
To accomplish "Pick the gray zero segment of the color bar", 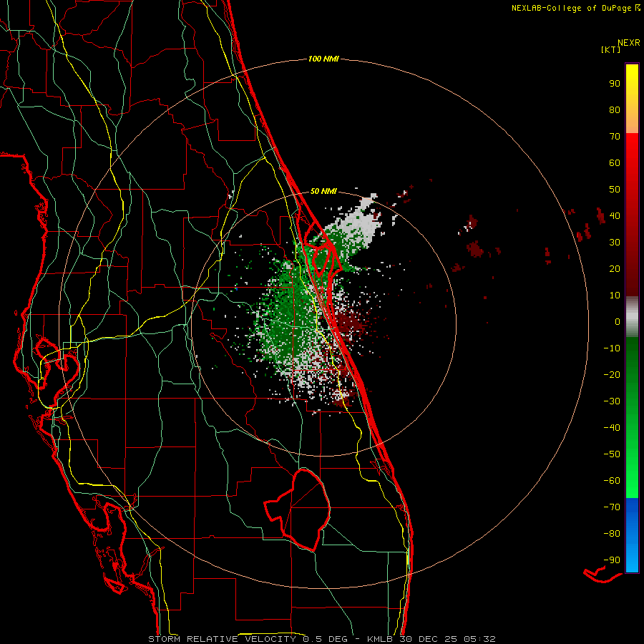I will pos(632,317).
